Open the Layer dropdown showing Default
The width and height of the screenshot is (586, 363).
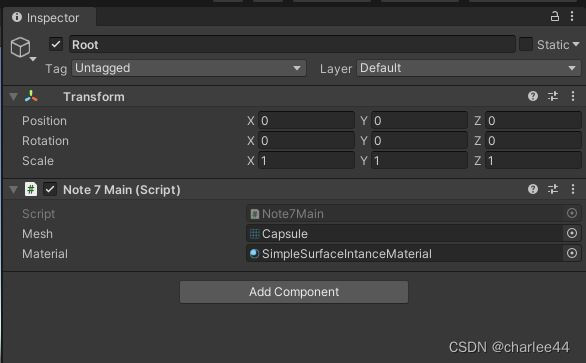469,68
